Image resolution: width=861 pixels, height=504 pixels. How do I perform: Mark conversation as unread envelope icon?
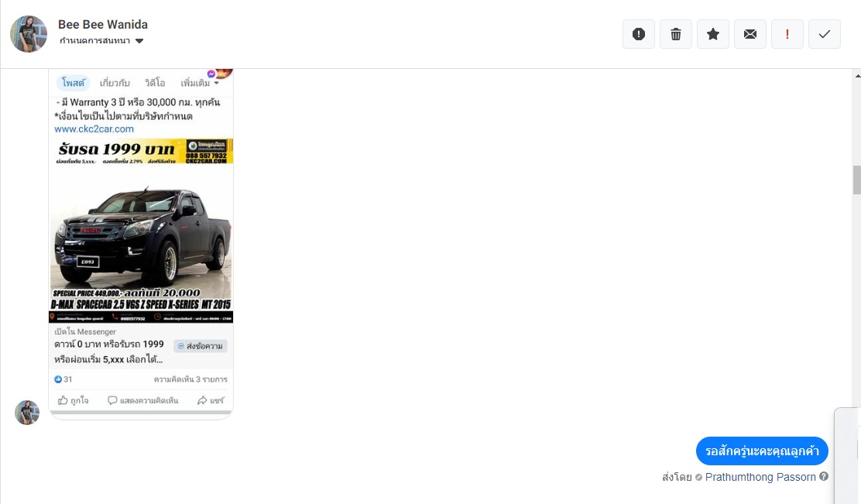click(750, 34)
